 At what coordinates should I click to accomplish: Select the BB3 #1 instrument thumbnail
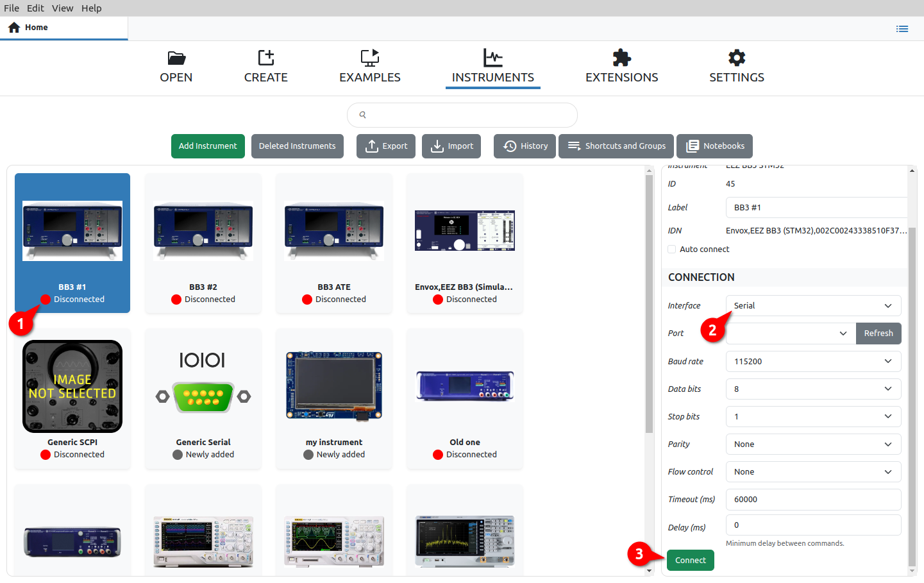point(72,231)
